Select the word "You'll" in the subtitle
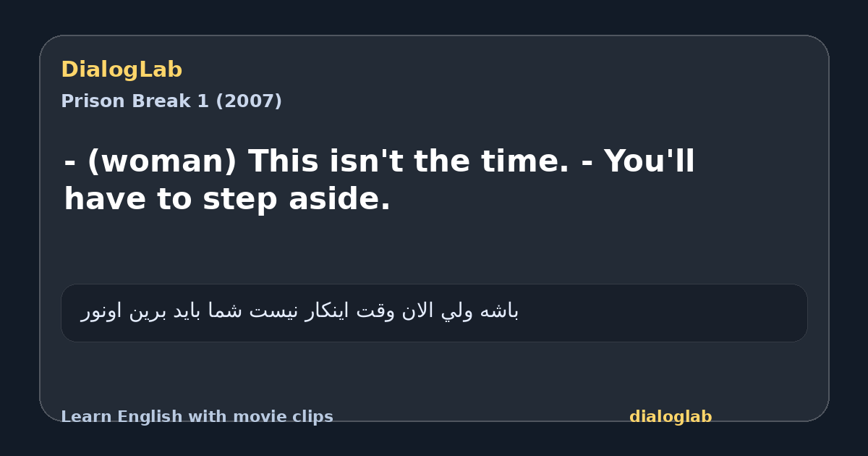 click(650, 161)
